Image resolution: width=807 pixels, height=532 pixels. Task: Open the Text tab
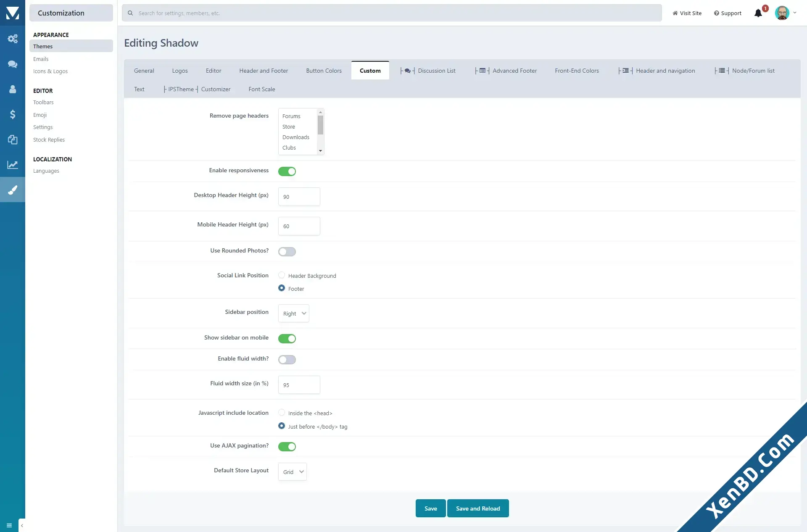[139, 89]
